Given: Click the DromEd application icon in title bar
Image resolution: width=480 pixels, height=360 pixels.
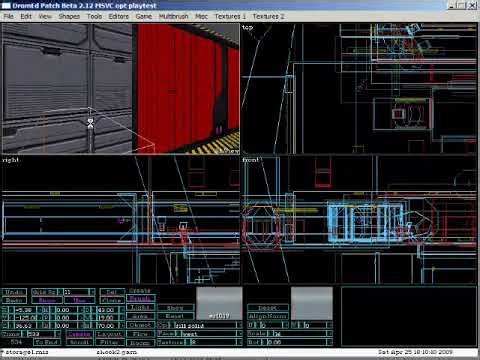Looking at the screenshot, I should (6, 6).
